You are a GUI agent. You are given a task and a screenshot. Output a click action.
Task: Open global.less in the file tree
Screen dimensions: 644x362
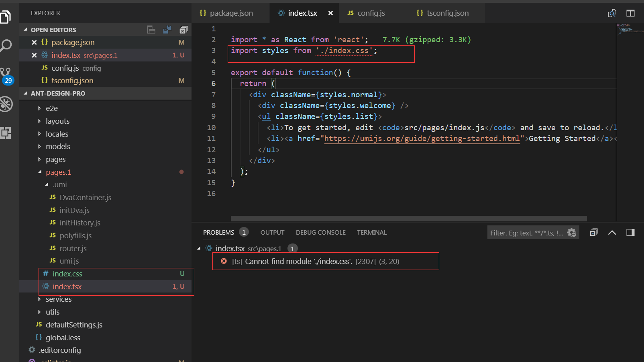(x=63, y=337)
